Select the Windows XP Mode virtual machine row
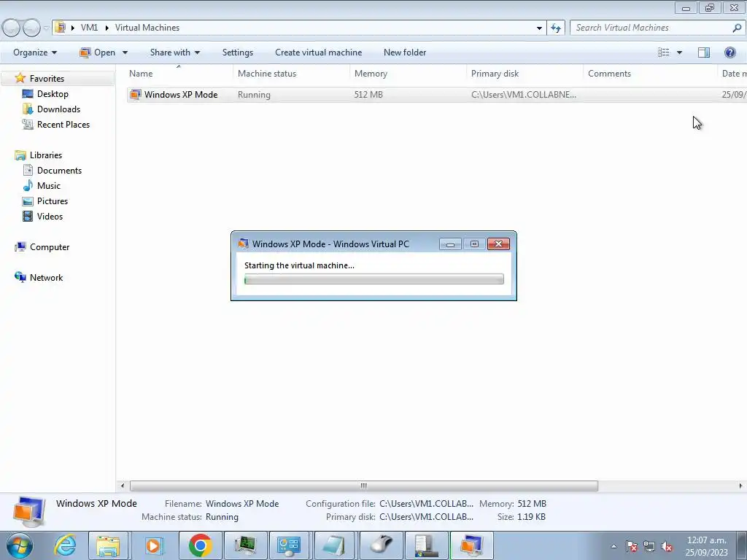This screenshot has width=747, height=560. click(x=436, y=94)
